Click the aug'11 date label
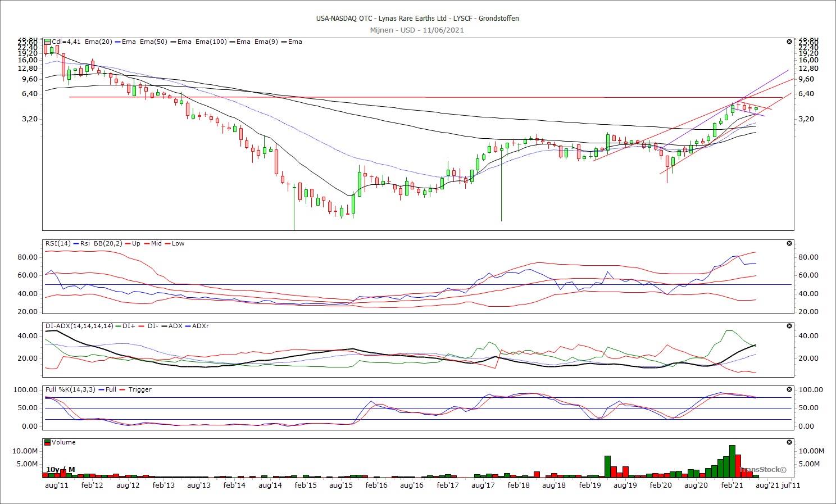The image size is (836, 504). (57, 485)
